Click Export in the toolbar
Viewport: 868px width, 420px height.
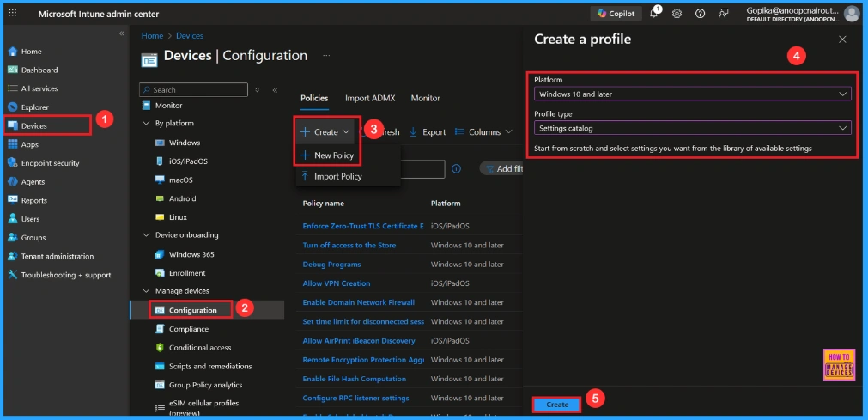point(428,132)
